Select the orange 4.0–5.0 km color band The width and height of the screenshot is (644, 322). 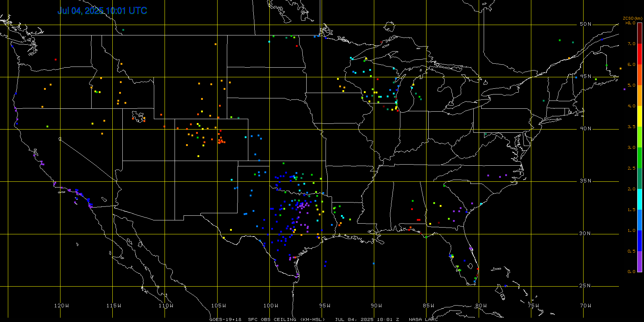[x=640, y=96]
